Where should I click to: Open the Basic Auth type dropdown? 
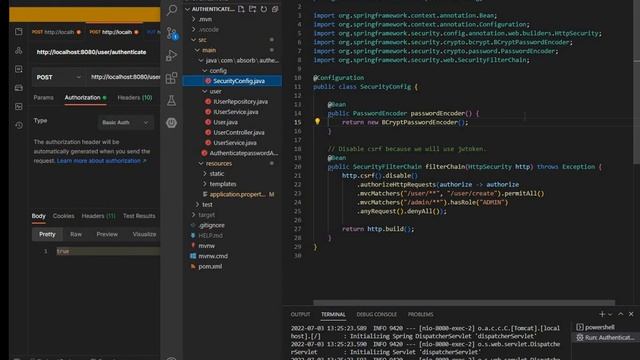pyautogui.click(x=126, y=122)
